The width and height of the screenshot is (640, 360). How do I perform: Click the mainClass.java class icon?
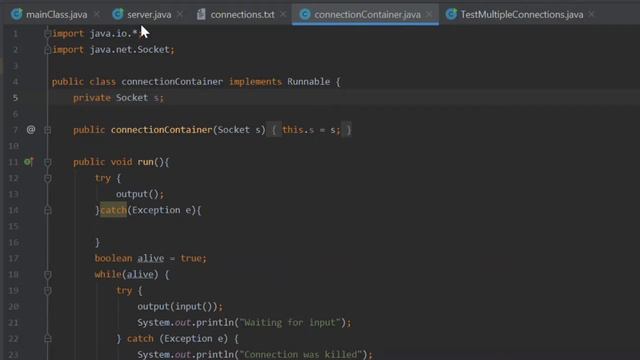click(x=16, y=14)
